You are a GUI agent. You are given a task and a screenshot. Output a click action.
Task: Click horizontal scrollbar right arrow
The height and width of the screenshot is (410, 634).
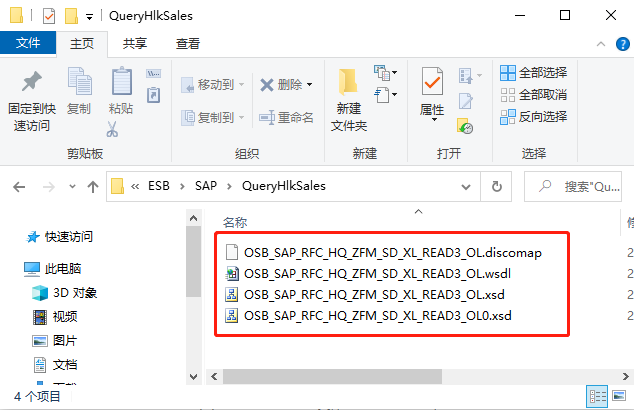tap(626, 377)
